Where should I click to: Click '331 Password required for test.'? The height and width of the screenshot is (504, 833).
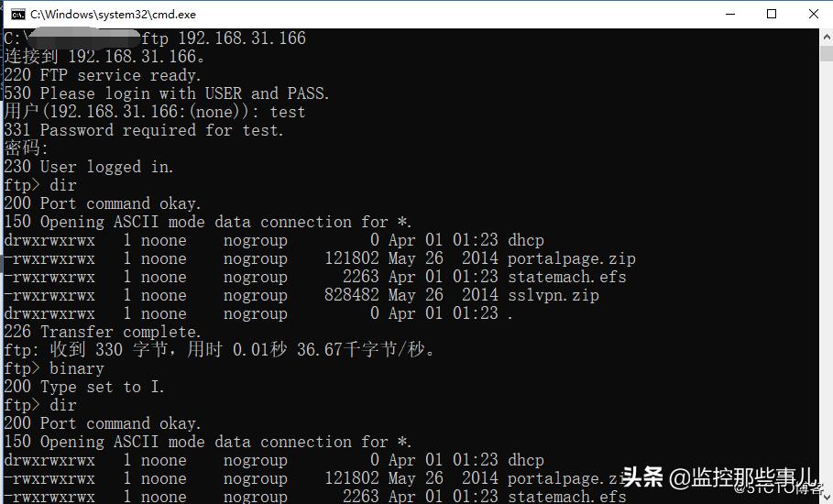tap(144, 130)
